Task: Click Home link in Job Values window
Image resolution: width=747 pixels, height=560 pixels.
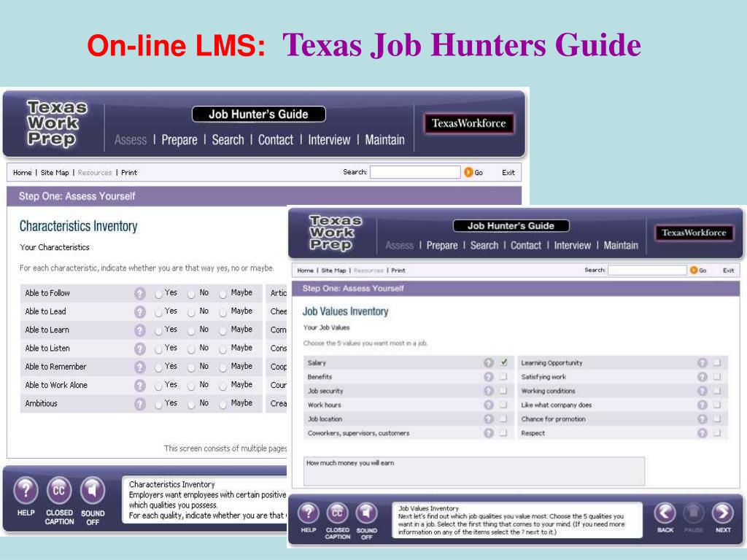Action: point(306,271)
